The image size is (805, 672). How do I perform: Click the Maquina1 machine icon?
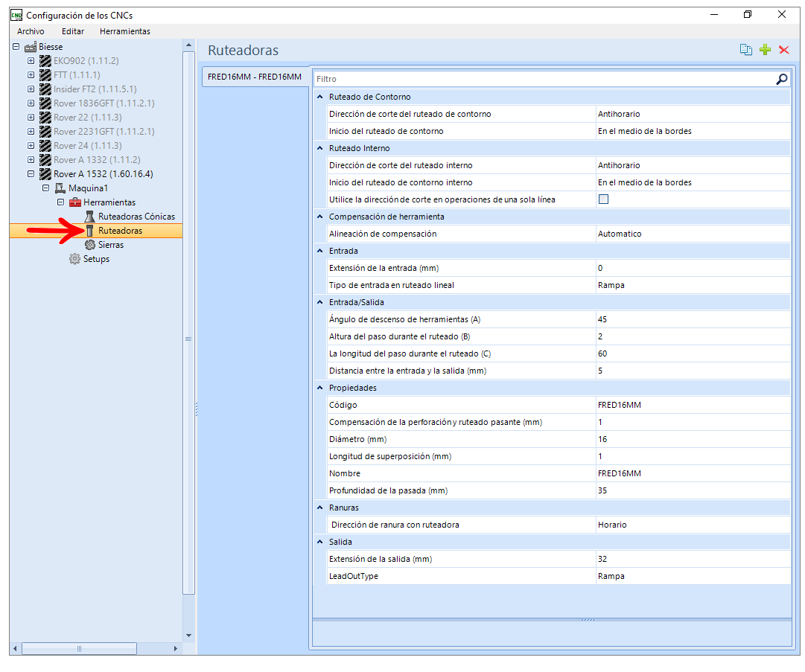click(60, 188)
